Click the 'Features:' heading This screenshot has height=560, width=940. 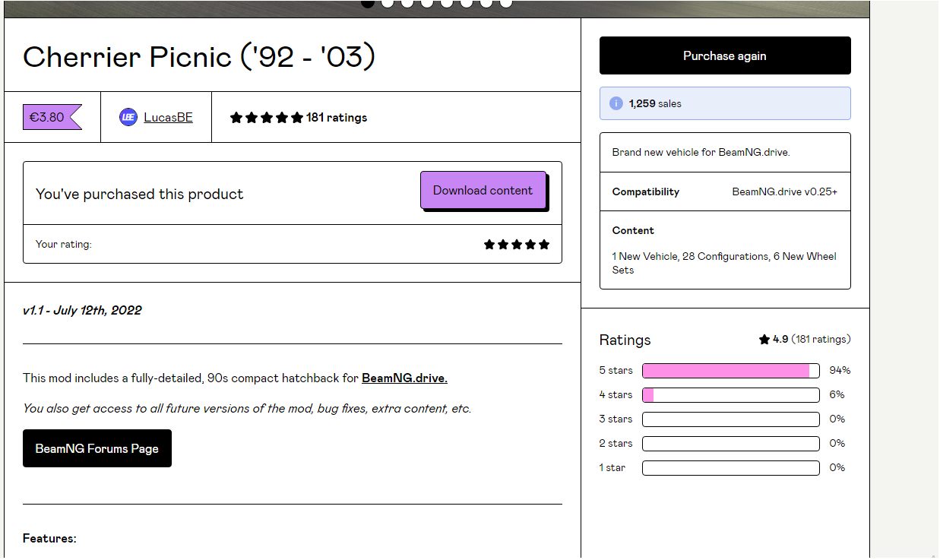tap(49, 538)
